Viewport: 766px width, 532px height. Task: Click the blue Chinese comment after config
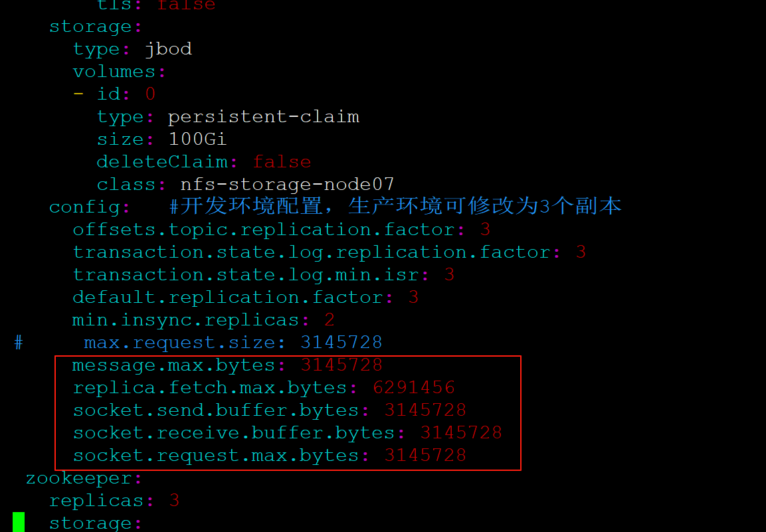click(x=395, y=206)
